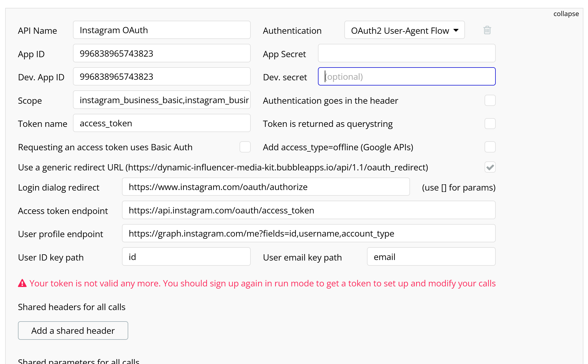Viewport: 588px width, 364px height.
Task: Click the dropdown arrow beside OAuth2 User-Agent Flow
Action: [x=456, y=30]
